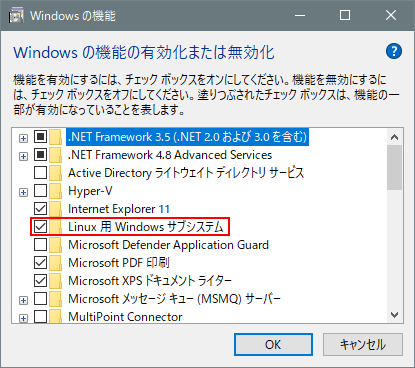Select Internet Explorer 11 item text
The image size is (415, 368).
(x=119, y=209)
